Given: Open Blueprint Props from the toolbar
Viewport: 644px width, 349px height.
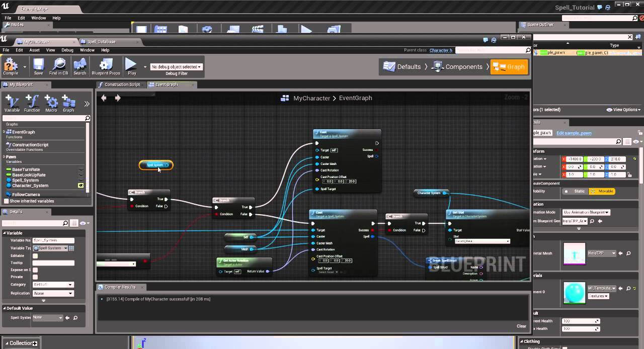Looking at the screenshot, I should [106, 66].
